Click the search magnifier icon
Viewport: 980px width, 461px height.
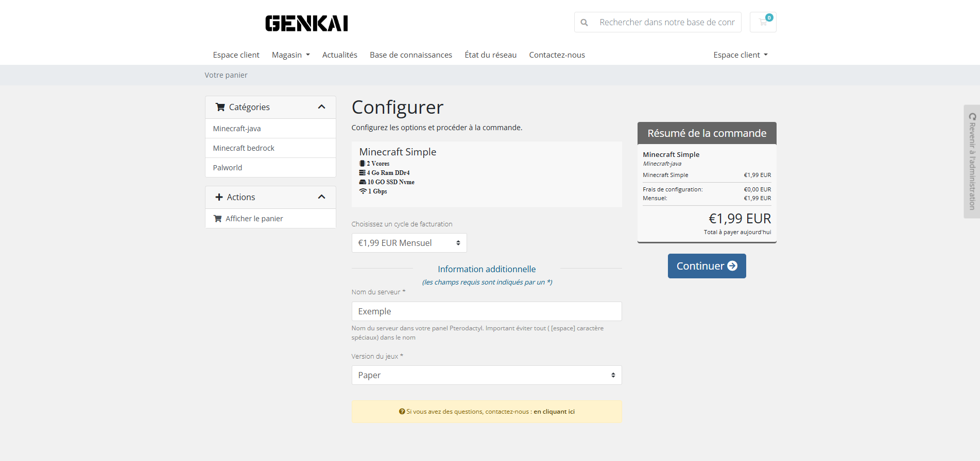click(x=584, y=23)
